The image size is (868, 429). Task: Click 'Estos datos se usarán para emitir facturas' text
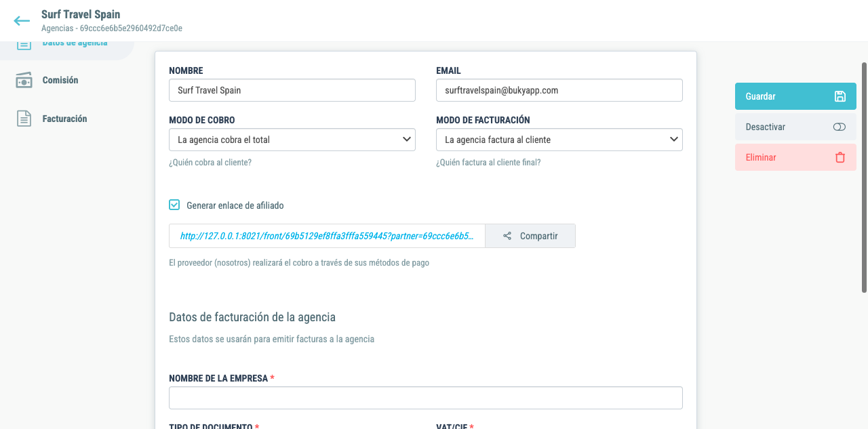click(x=271, y=339)
